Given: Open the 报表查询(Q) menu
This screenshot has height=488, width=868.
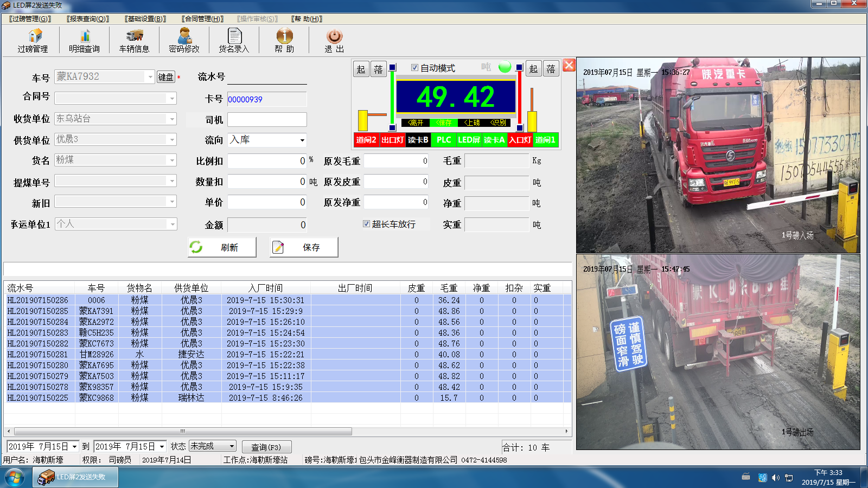Looking at the screenshot, I should 88,18.
